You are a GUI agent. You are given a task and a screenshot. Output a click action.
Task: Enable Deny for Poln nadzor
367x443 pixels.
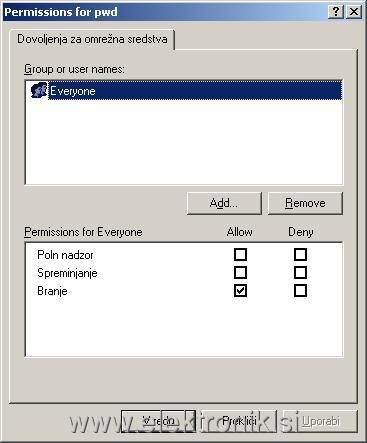point(300,255)
